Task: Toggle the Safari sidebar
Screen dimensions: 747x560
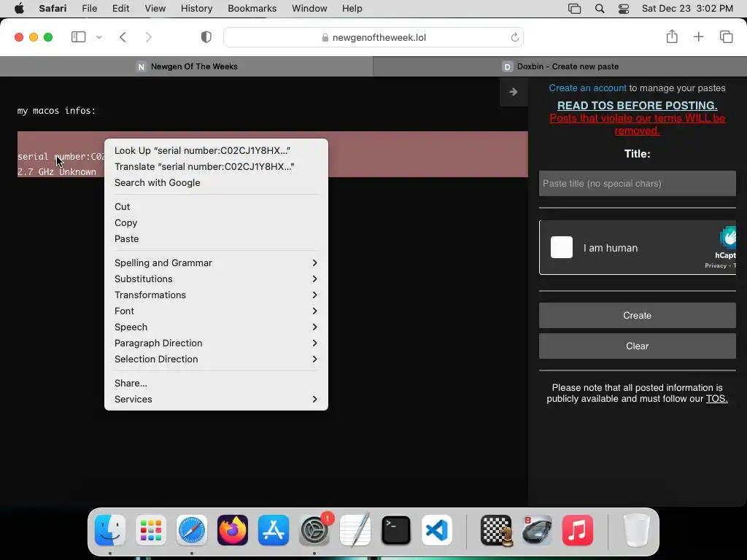Action: 78,36
